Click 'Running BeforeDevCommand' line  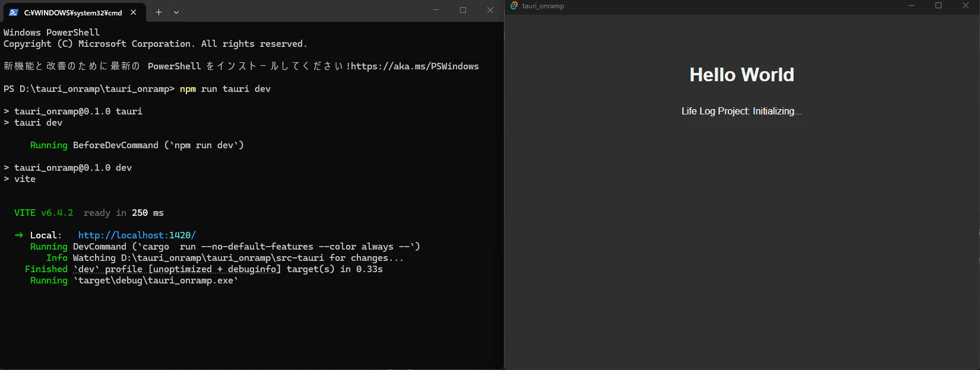[x=137, y=145]
